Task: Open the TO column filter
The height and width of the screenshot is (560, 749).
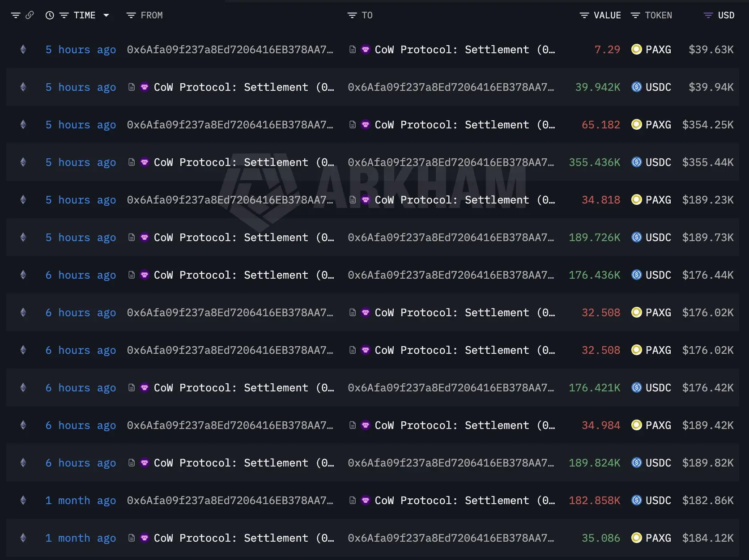Action: [352, 15]
